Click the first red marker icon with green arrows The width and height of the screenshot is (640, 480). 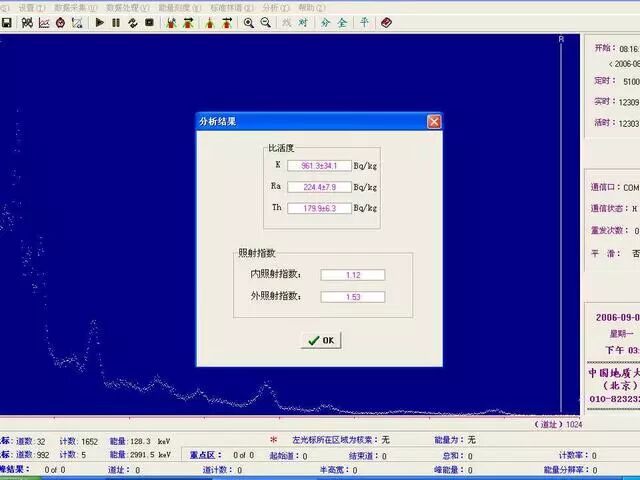tap(171, 23)
